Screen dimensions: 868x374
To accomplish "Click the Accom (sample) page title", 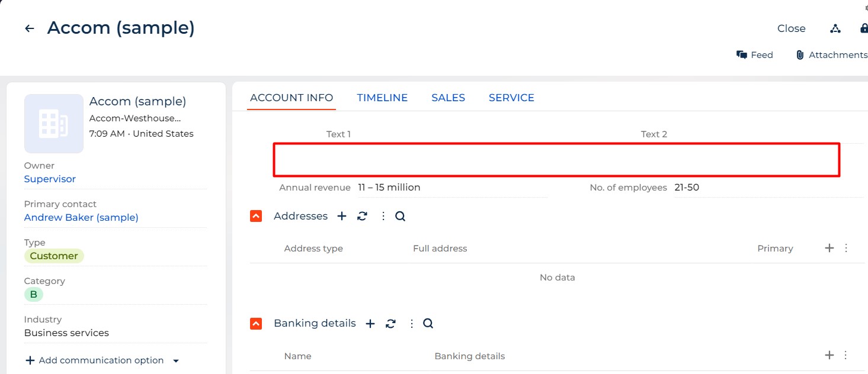I will (x=121, y=28).
